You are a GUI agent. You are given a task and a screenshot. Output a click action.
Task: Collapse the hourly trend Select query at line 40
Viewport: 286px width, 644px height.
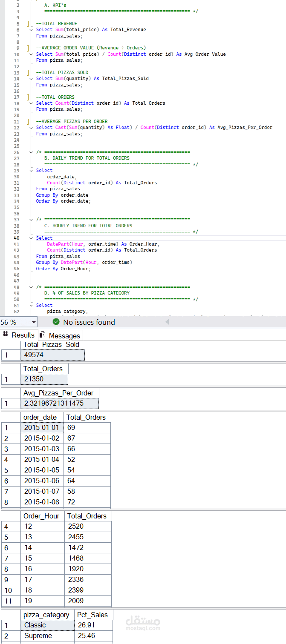pyautogui.click(x=31, y=238)
